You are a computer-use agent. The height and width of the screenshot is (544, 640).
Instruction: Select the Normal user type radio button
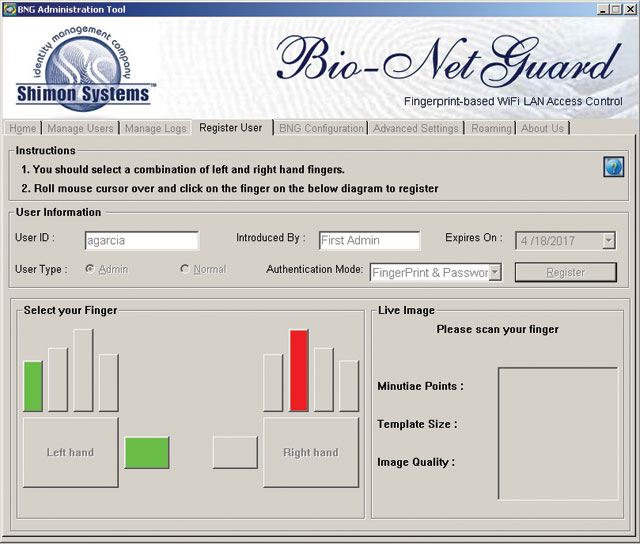(x=184, y=269)
